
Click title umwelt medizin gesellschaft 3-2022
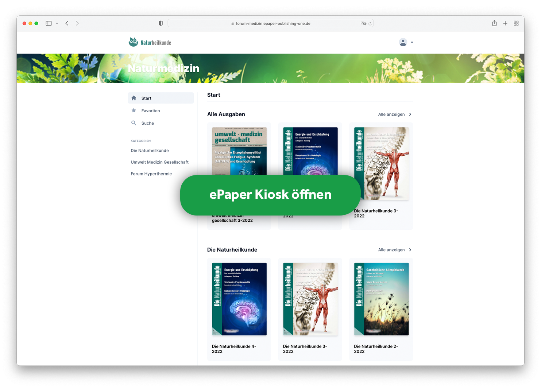tap(232, 218)
